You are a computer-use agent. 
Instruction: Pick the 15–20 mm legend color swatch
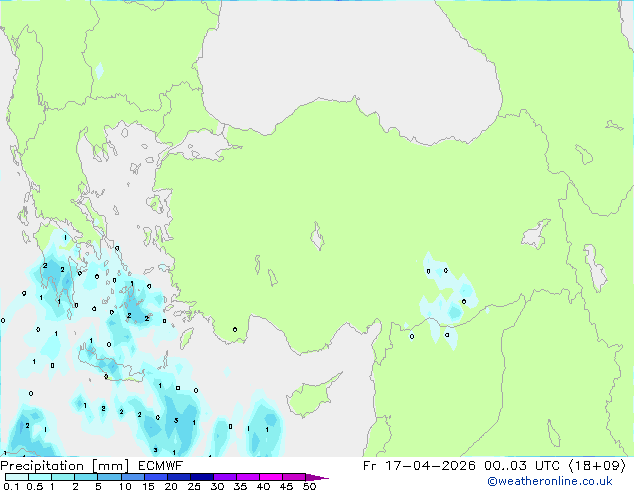tap(155, 477)
